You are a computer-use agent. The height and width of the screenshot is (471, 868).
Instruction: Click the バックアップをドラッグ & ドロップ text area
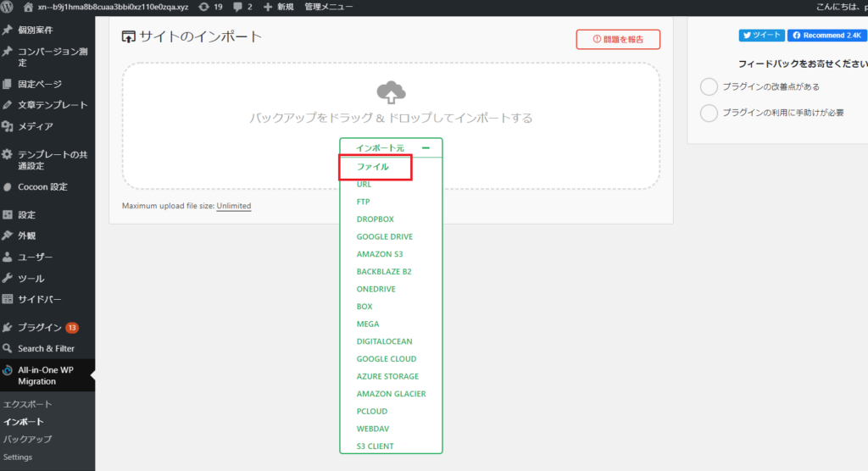coord(391,118)
